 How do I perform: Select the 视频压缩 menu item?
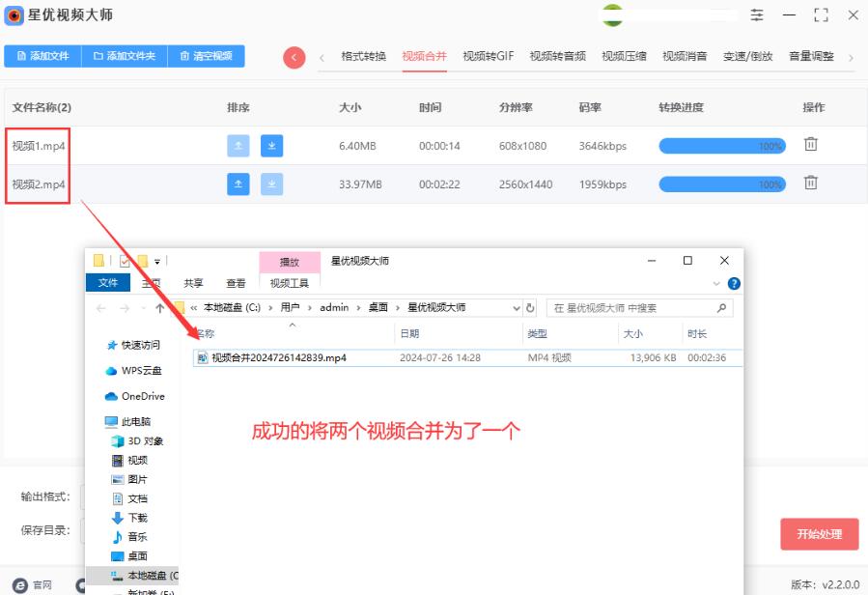click(625, 56)
